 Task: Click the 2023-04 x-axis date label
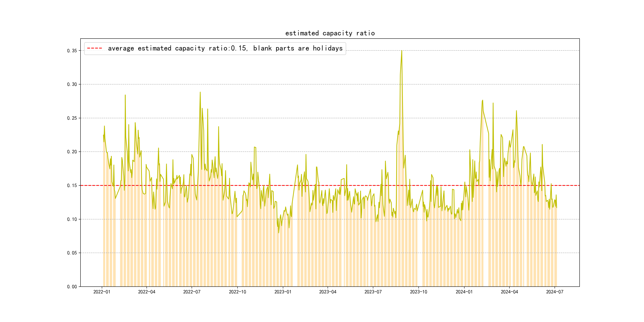(x=328, y=292)
